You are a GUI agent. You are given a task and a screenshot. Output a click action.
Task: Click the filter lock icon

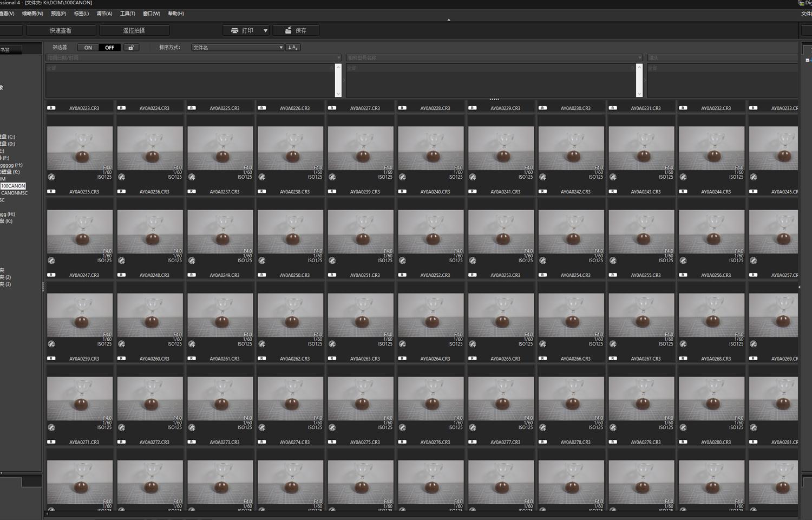[x=131, y=48]
